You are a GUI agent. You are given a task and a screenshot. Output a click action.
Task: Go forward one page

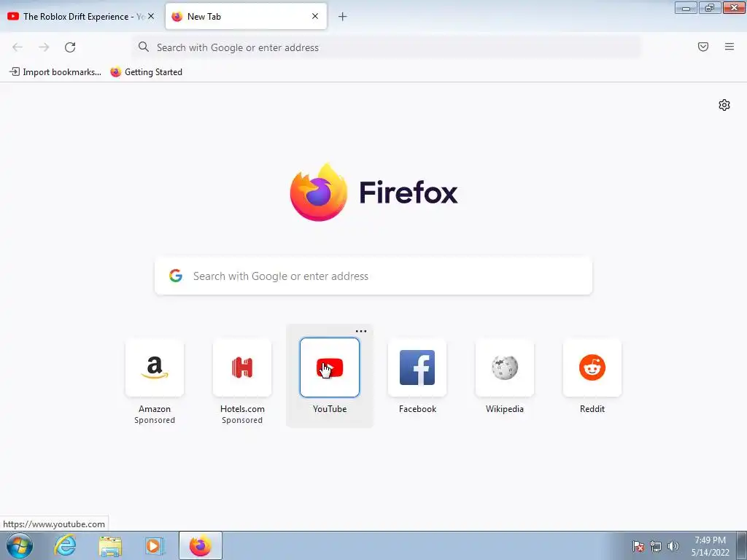click(44, 47)
